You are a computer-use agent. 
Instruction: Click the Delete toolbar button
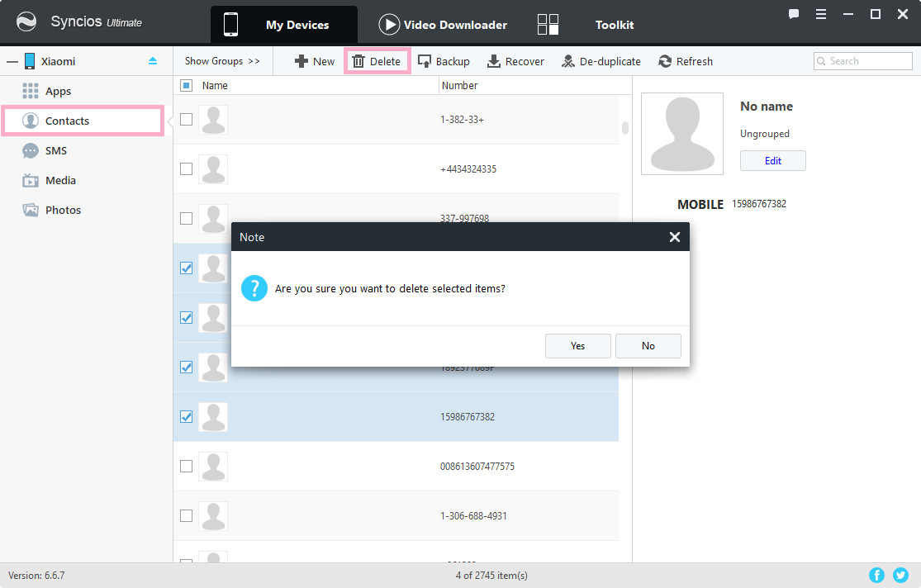(x=377, y=61)
